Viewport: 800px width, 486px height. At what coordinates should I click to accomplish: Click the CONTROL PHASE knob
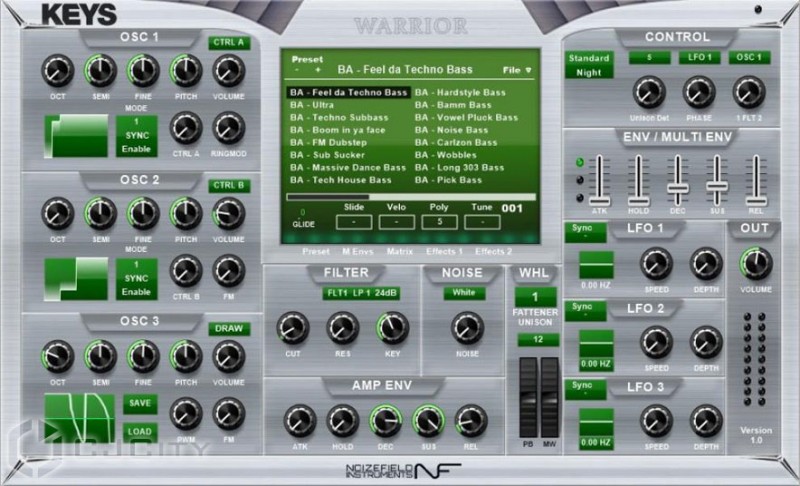click(x=699, y=92)
